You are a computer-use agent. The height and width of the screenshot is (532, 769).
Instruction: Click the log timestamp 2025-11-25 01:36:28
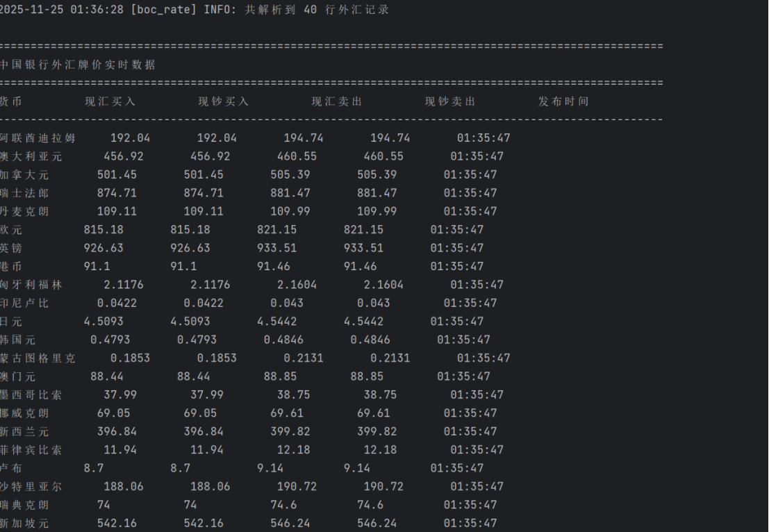click(x=62, y=10)
